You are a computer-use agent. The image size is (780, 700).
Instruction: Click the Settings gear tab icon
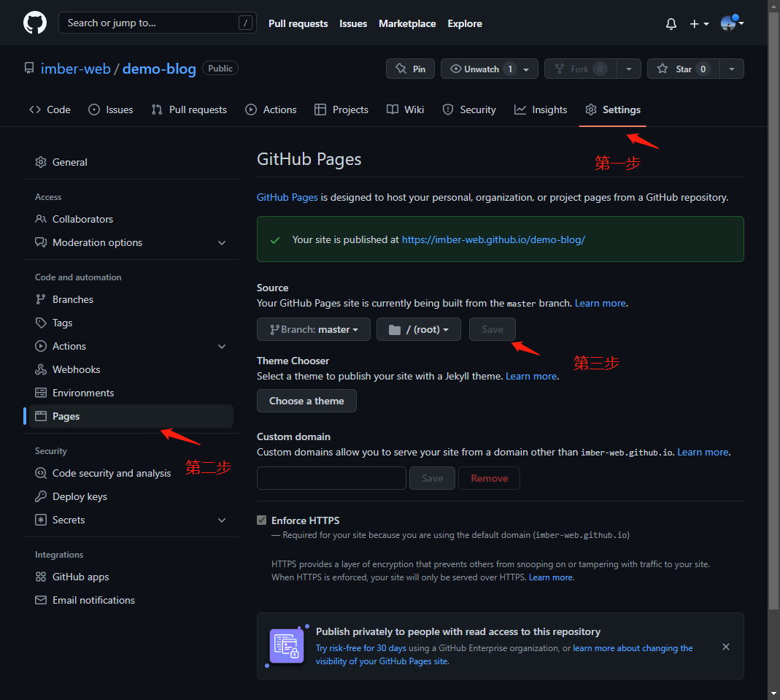tap(591, 109)
